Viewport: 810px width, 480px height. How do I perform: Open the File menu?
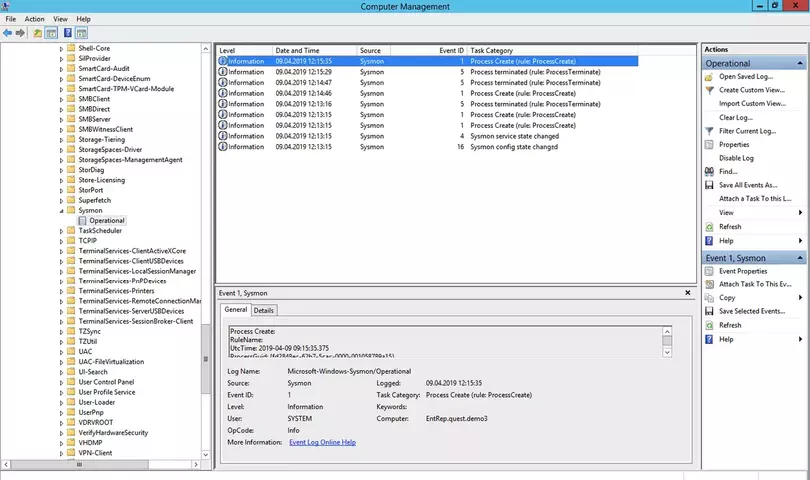(11, 19)
